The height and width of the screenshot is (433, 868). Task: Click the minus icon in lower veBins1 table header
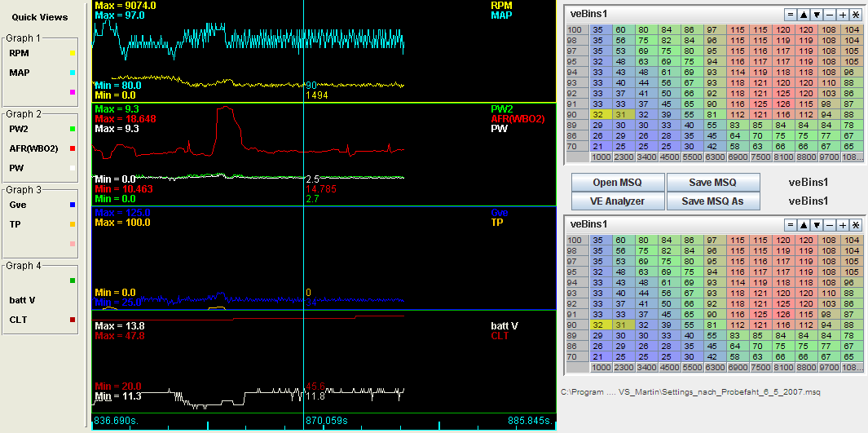(x=829, y=225)
